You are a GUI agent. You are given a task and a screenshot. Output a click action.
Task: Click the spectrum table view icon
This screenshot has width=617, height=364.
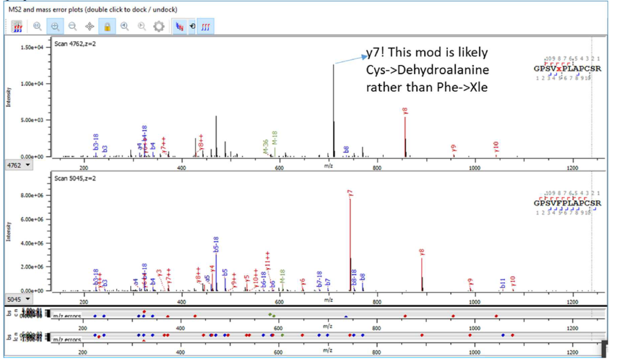(18, 26)
